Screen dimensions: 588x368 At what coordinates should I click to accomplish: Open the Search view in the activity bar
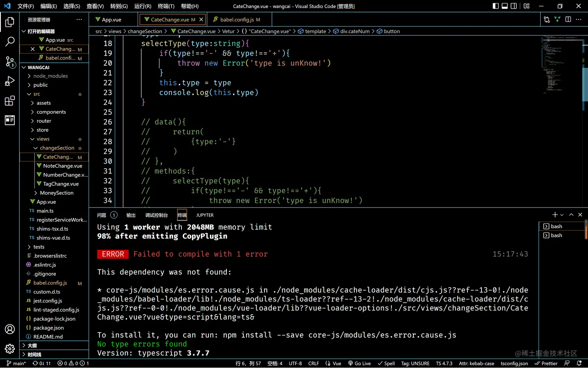click(x=10, y=42)
